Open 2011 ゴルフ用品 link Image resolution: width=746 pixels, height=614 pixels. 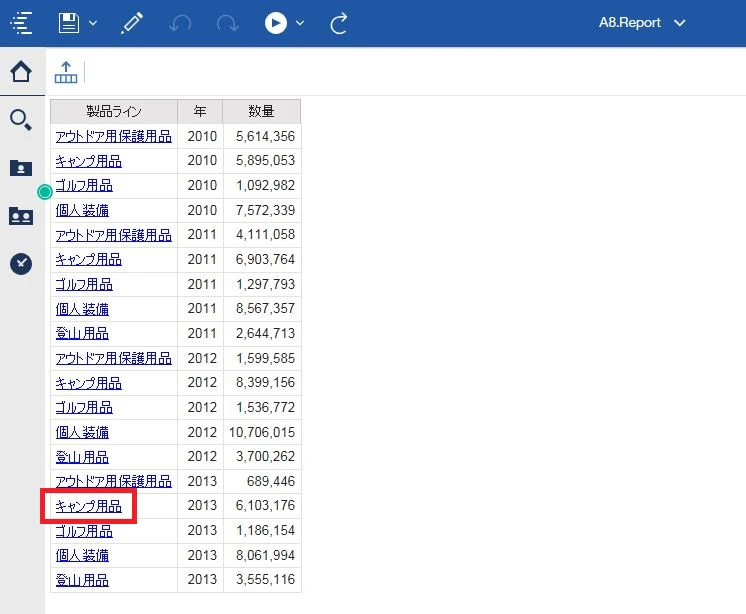84,284
